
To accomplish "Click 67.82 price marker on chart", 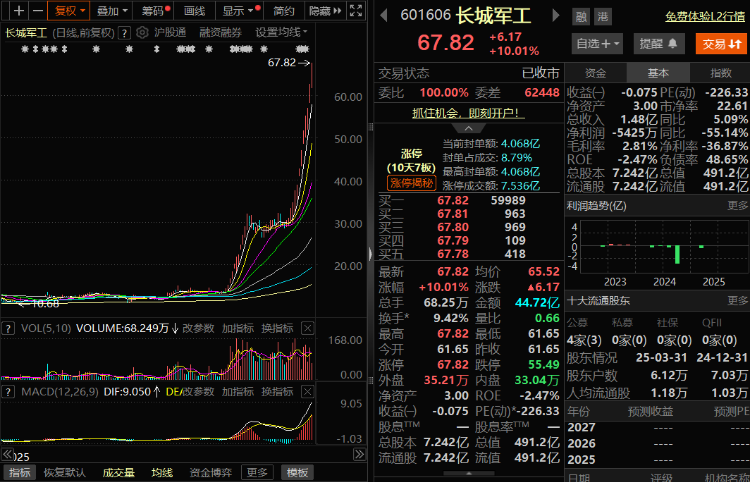I will (289, 63).
